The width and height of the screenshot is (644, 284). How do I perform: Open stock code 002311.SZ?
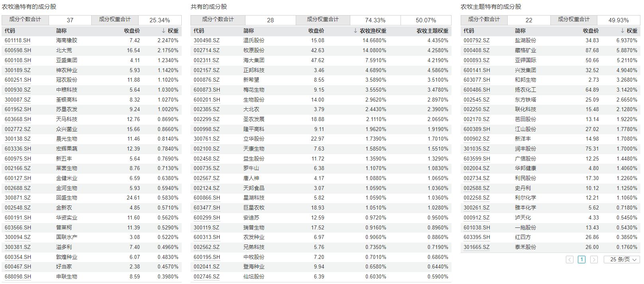[x=206, y=60]
